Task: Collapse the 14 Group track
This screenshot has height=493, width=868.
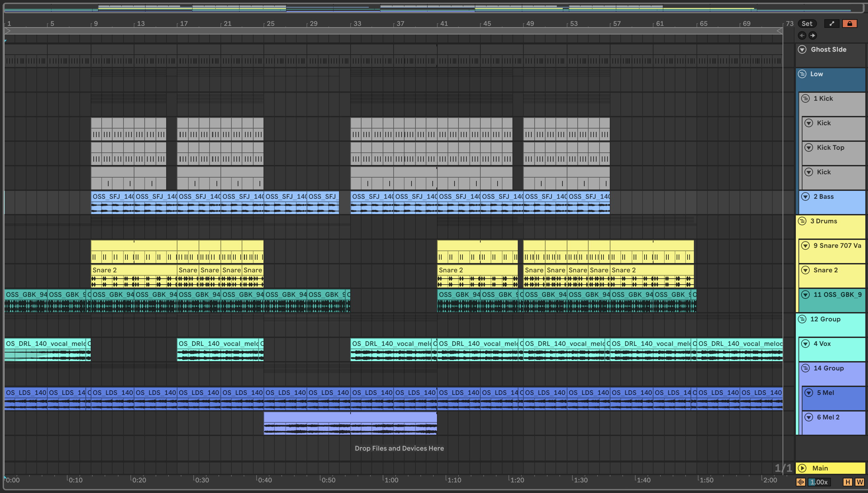Action: click(x=805, y=368)
